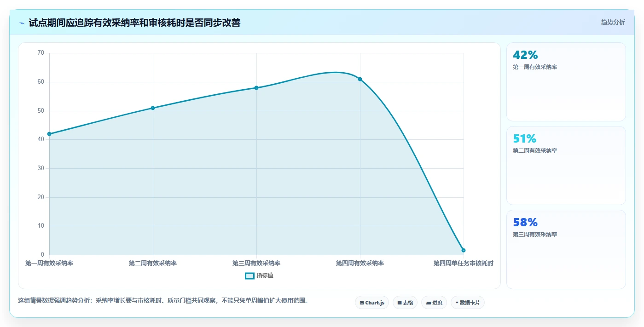Click the y-axis value 60

coord(41,82)
